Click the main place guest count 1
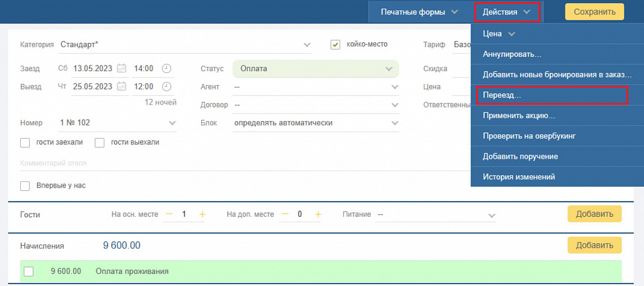 184,214
